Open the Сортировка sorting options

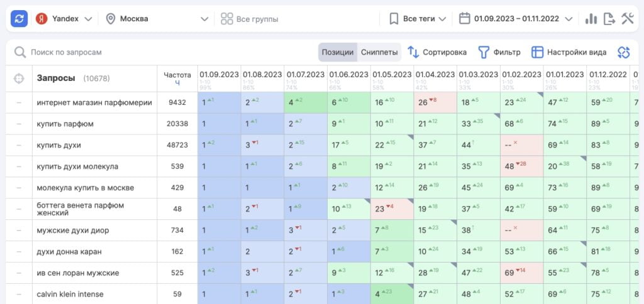(437, 52)
